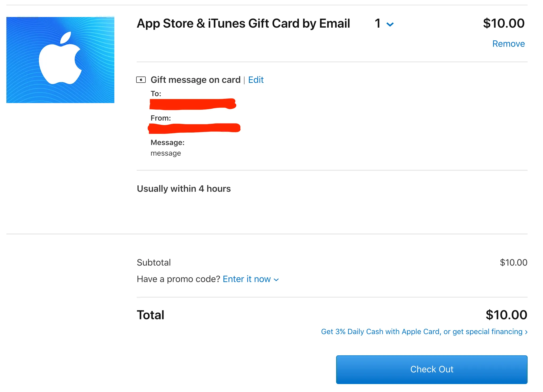Viewport: 543px width, 392px height.
Task: Click the redacted From sender field
Action: pos(194,128)
